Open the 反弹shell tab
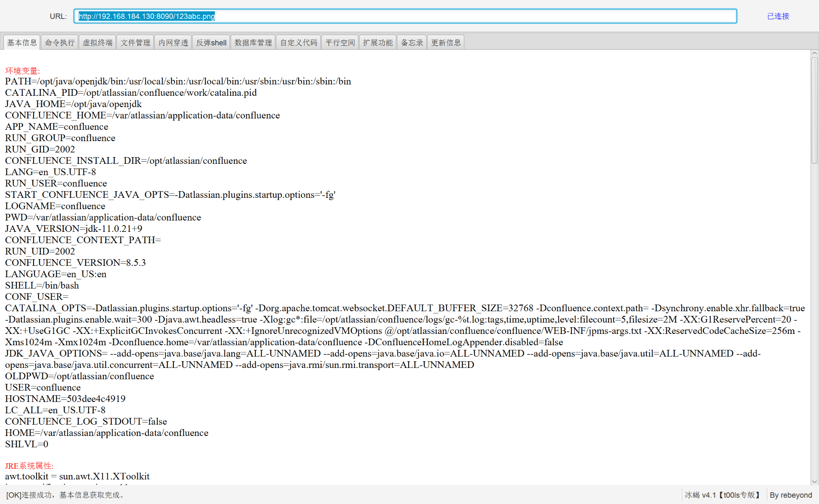Image resolution: width=819 pixels, height=504 pixels. click(x=211, y=42)
